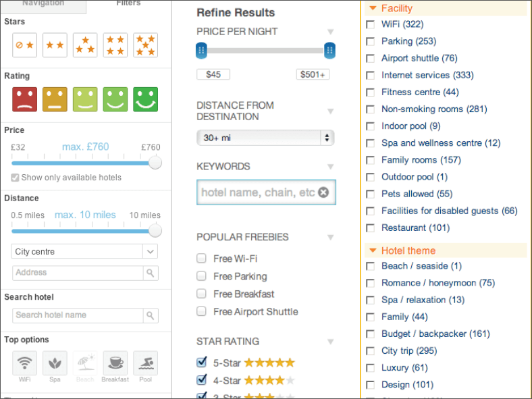Select the Breakfast cup icon
Viewport: 532px width, 399px height.
[115, 363]
